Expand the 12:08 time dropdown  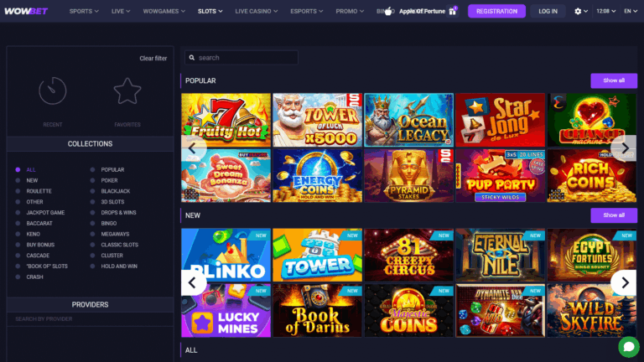(x=605, y=11)
